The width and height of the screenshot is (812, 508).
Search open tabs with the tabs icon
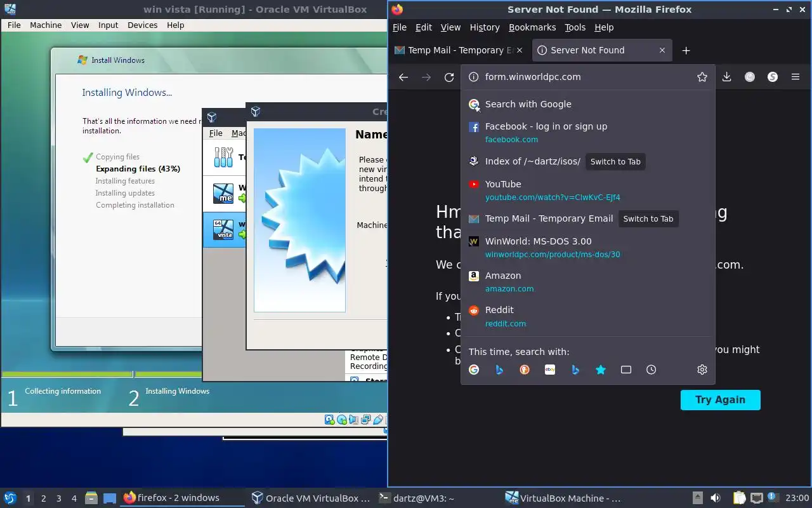click(626, 370)
